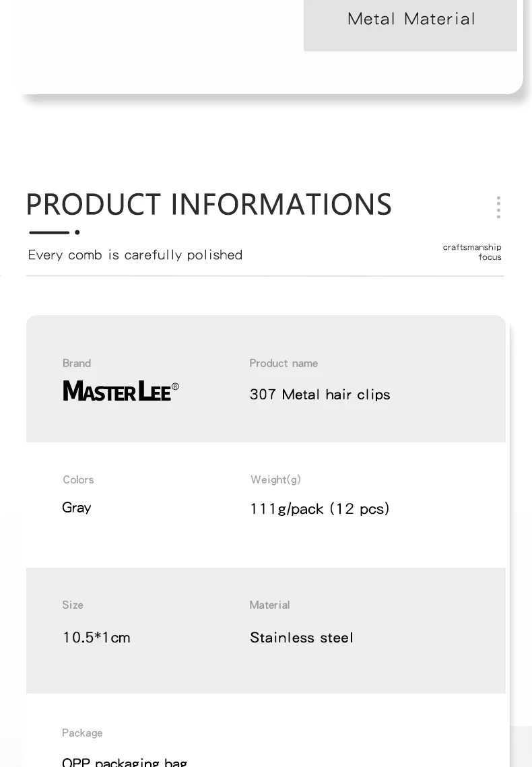Click the dash-and-dot divider under the heading
The image size is (532, 767).
tap(55, 232)
